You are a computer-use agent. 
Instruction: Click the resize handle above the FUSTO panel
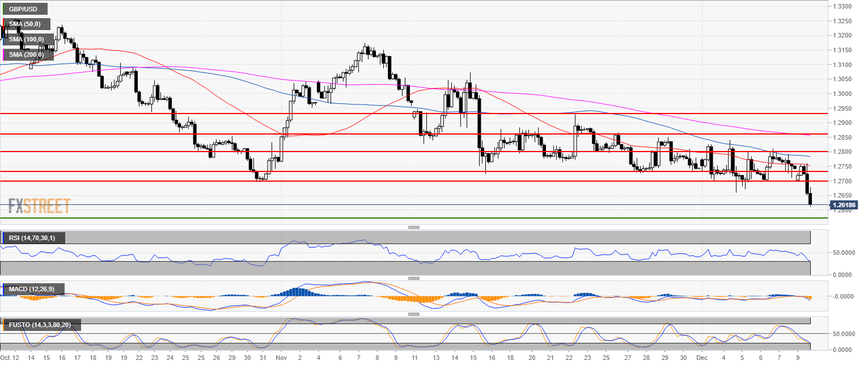(x=413, y=314)
